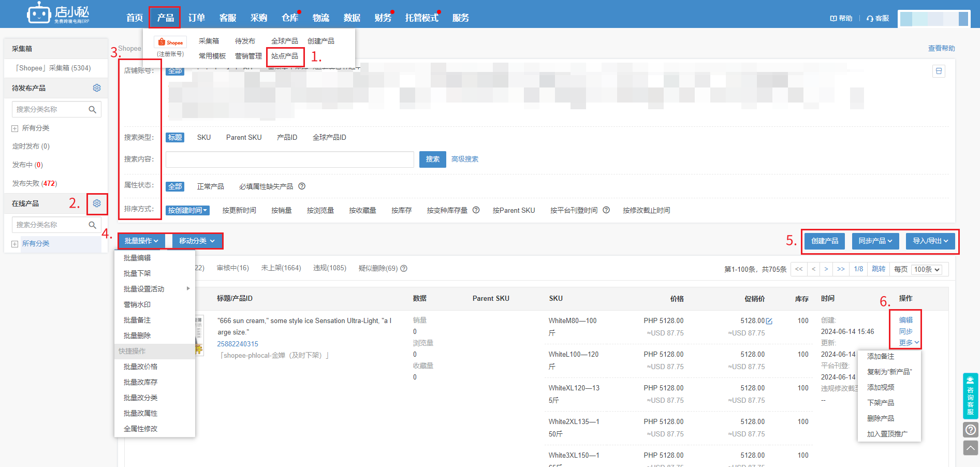This screenshot has width=980, height=467.
Task: Open 发布失败 (472) list
Action: [x=35, y=183]
